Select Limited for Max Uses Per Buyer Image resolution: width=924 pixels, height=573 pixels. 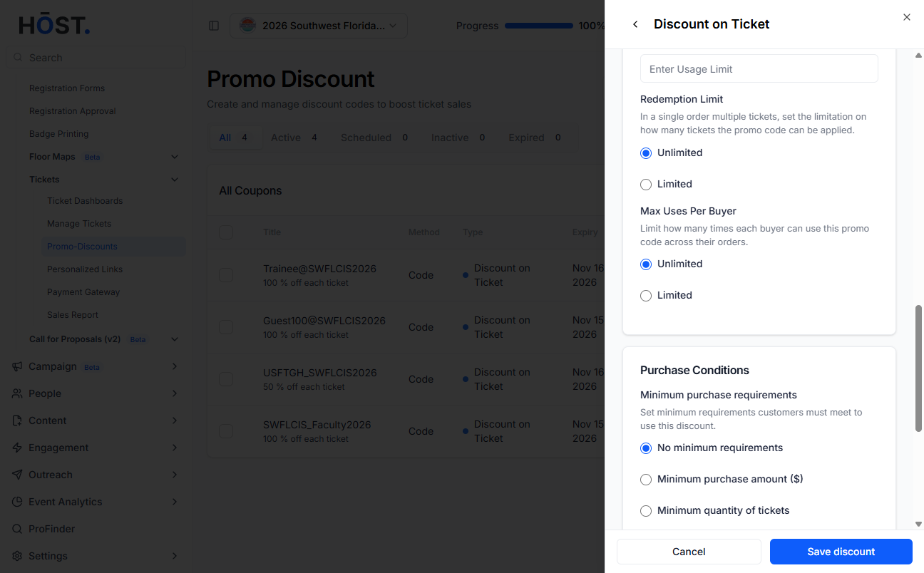tap(646, 295)
